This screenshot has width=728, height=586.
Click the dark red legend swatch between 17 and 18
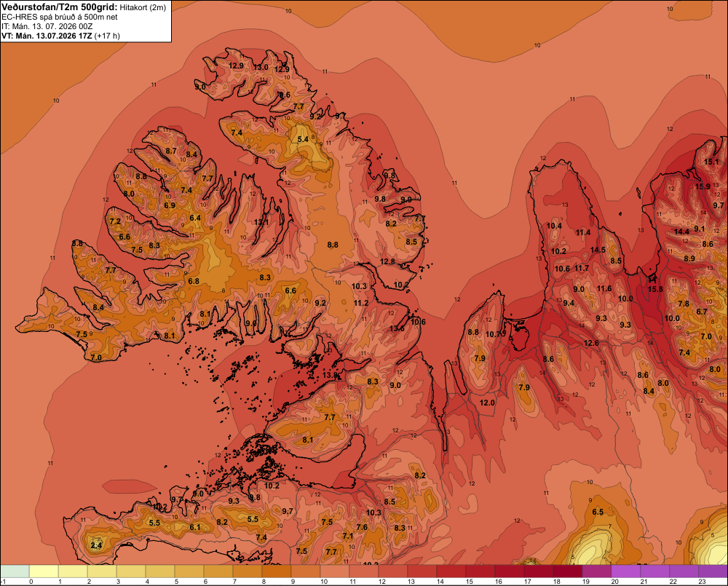pyautogui.click(x=539, y=571)
